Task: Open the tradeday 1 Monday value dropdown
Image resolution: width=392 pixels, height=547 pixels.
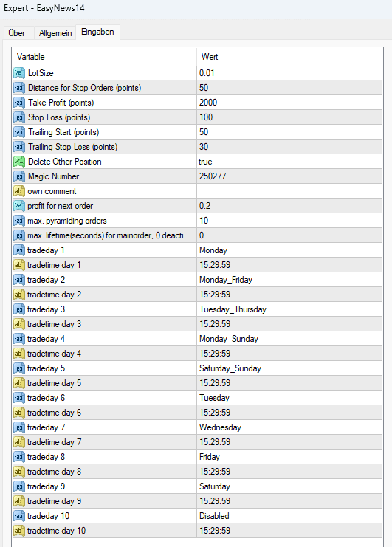Action: click(289, 250)
